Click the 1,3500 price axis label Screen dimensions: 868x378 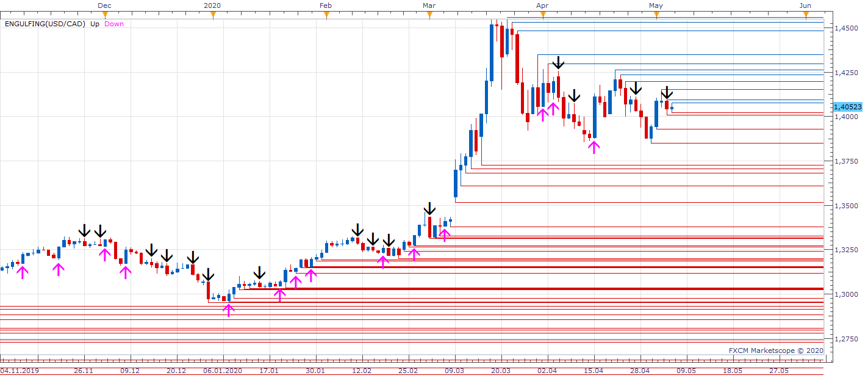tap(847, 206)
